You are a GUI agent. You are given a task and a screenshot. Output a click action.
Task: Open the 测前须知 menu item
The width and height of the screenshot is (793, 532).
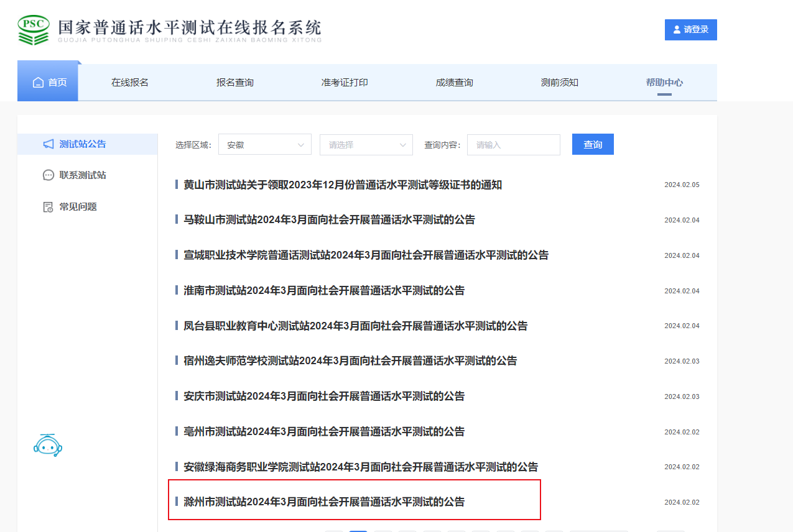[x=560, y=83]
